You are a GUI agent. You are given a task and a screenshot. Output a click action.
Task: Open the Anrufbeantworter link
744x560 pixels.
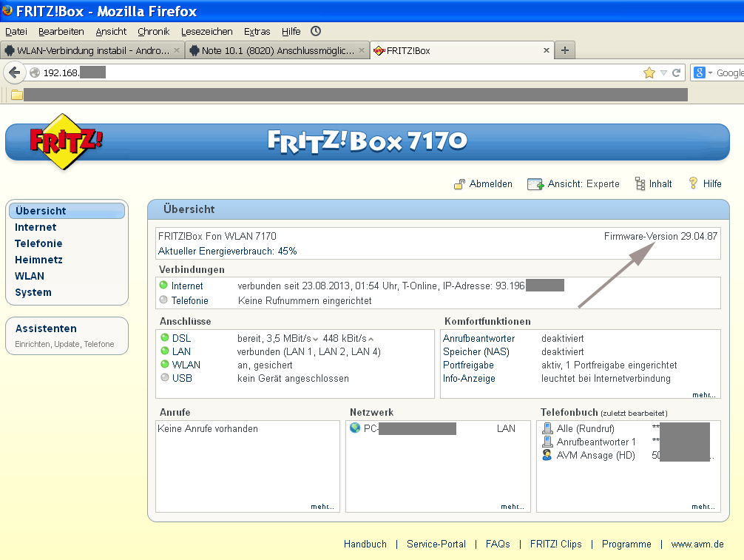click(478, 338)
